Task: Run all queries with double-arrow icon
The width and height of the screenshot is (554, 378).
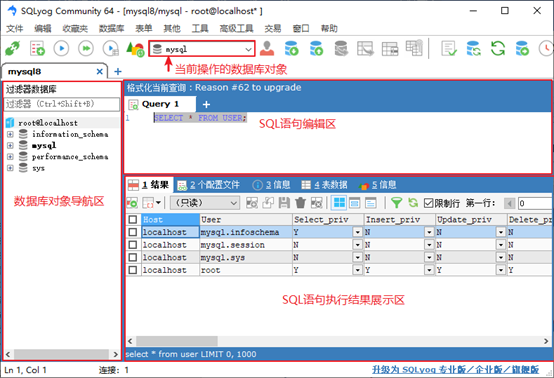Action: coord(86,48)
